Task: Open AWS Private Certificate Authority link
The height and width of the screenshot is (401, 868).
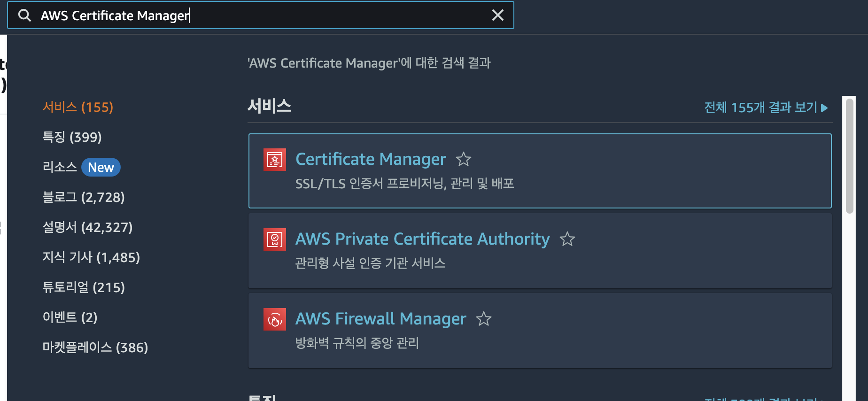Action: [x=423, y=239]
